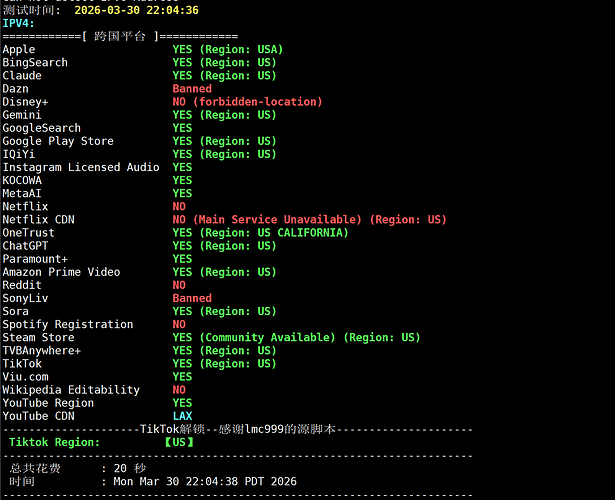The height and width of the screenshot is (500, 615).
Task: Click the Reddit row label
Action: point(22,285)
